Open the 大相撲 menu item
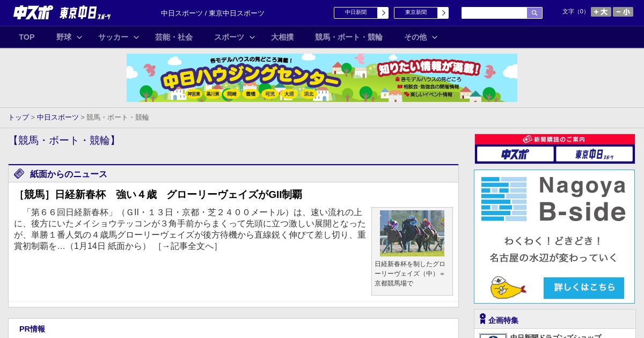Viewport: 644px width, 338px height. pos(282,37)
